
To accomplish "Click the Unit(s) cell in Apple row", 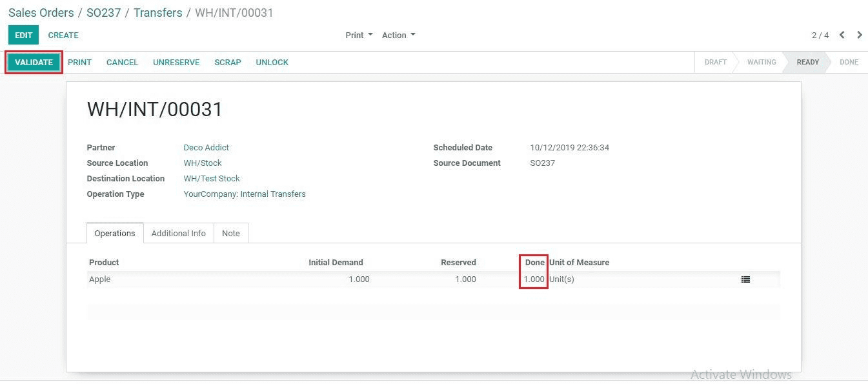I will pos(561,279).
